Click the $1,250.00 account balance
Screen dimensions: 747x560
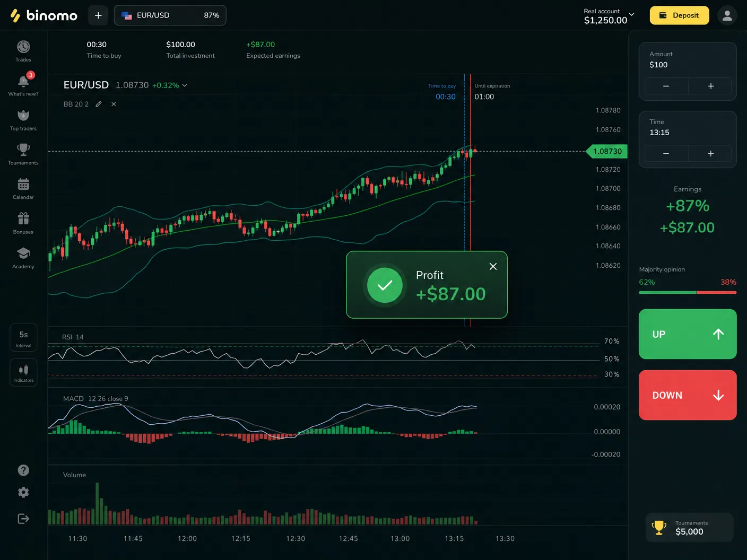click(x=605, y=20)
